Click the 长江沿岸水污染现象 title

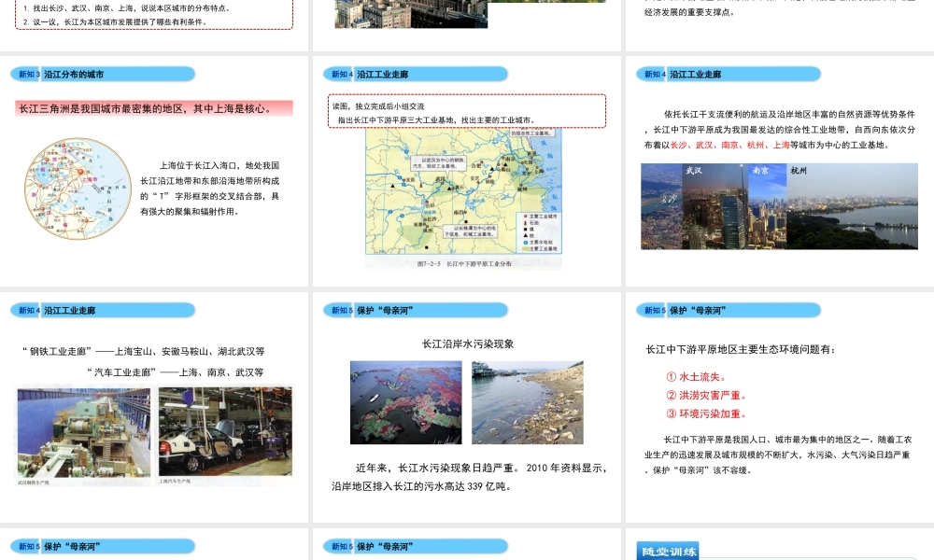(x=468, y=343)
